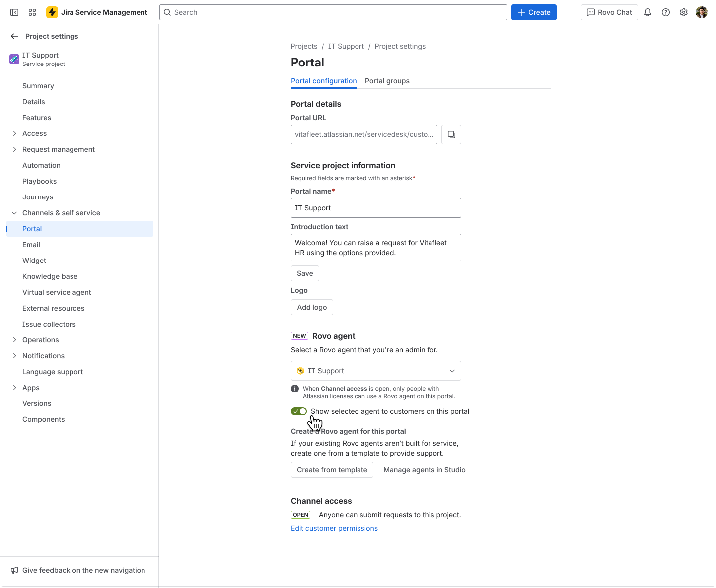
Task: Collapse Channels & self service section
Action: click(14, 213)
